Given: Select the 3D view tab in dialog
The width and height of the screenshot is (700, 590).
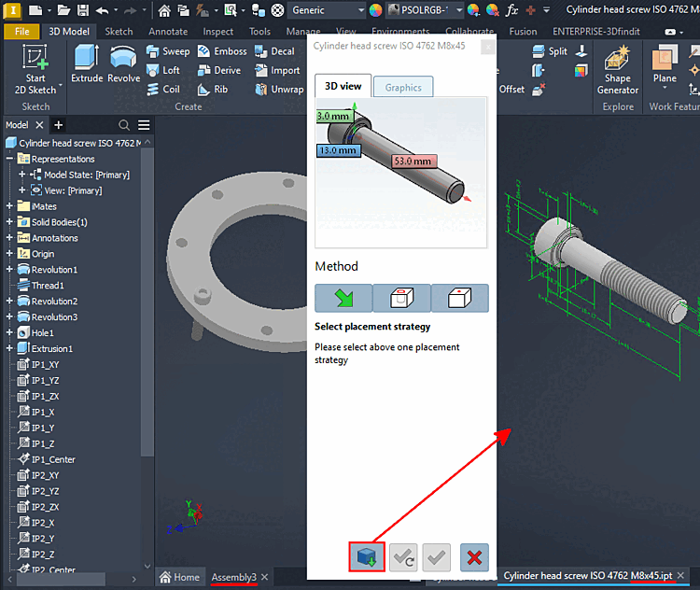Looking at the screenshot, I should [x=343, y=86].
